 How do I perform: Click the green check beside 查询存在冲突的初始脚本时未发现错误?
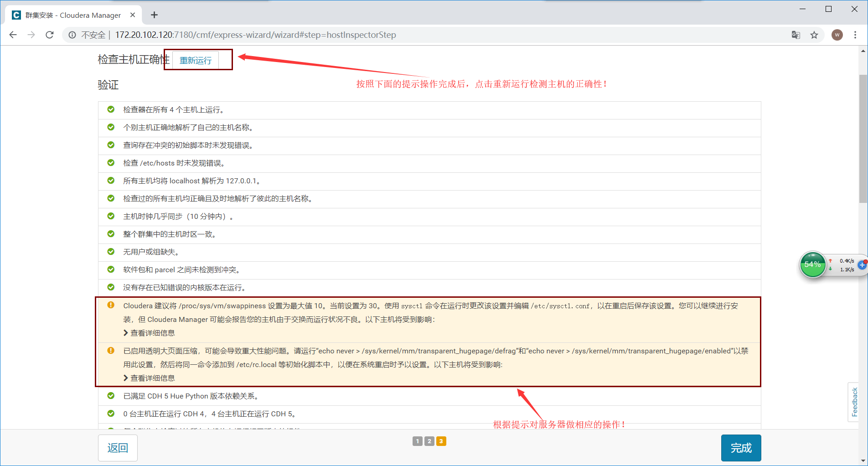(111, 145)
